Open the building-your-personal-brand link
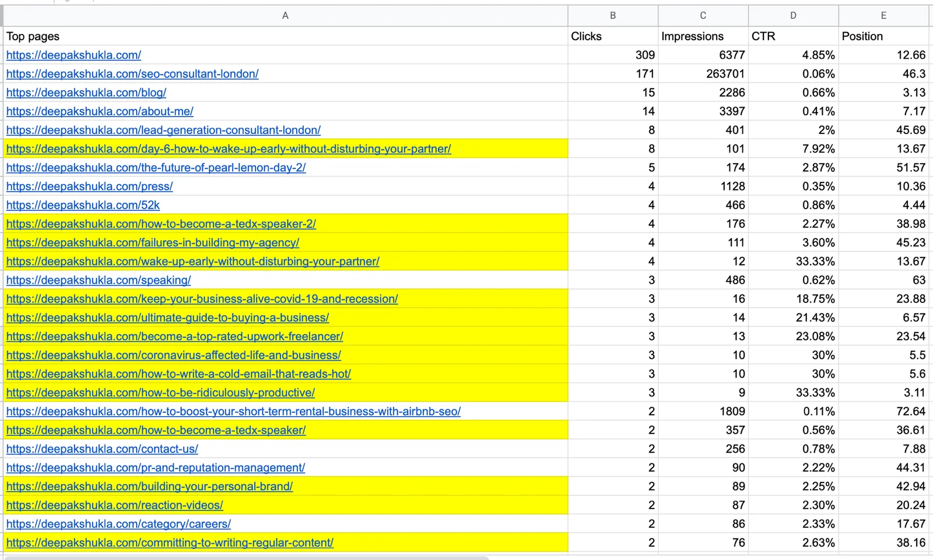Screen dimensions: 933x560 149,486
